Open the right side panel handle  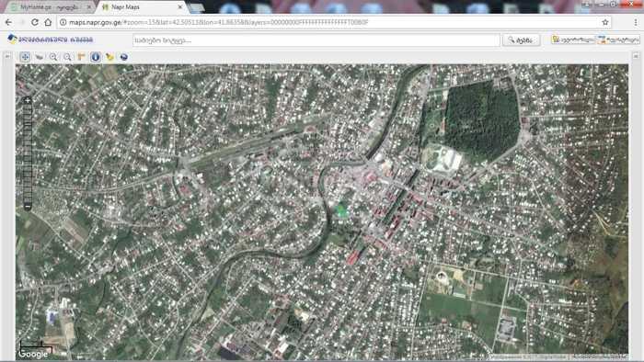[636, 56]
